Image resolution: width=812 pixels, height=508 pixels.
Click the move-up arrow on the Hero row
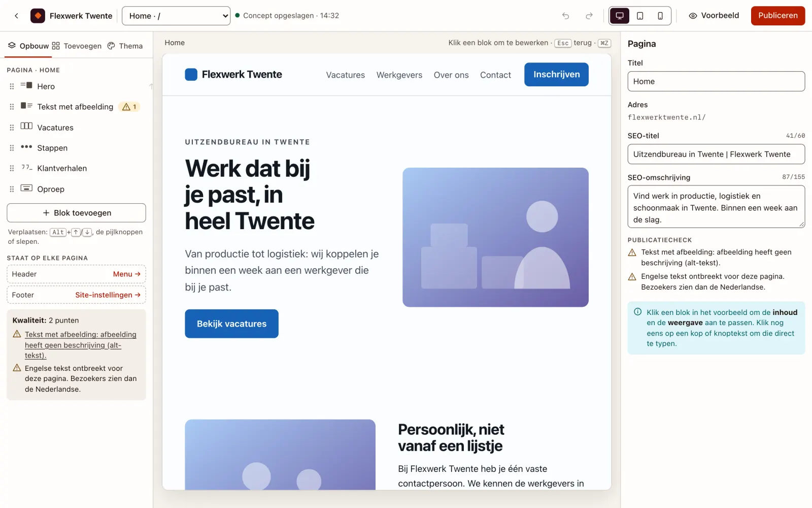151,86
